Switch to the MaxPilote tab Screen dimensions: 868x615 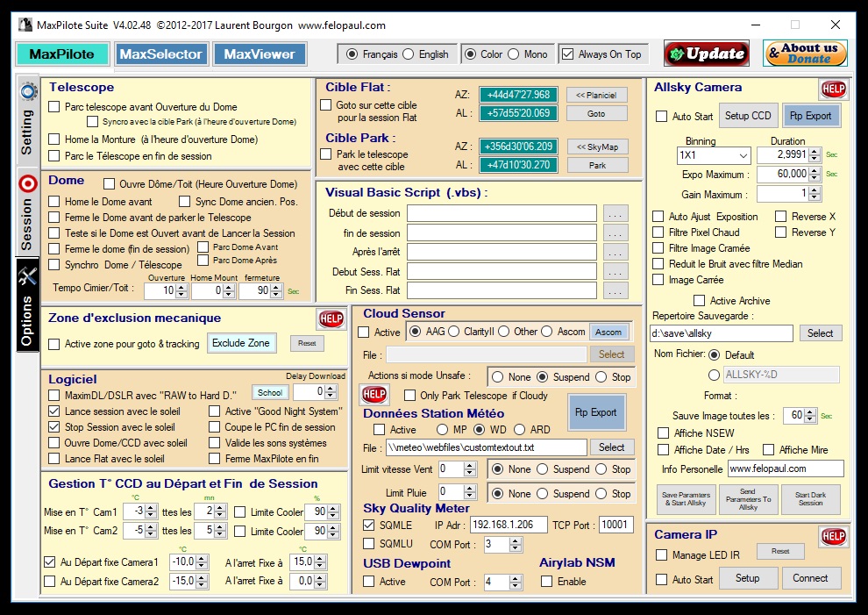click(62, 54)
